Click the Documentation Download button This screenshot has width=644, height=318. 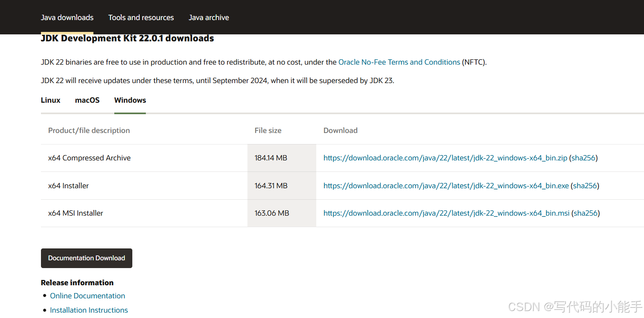click(86, 258)
